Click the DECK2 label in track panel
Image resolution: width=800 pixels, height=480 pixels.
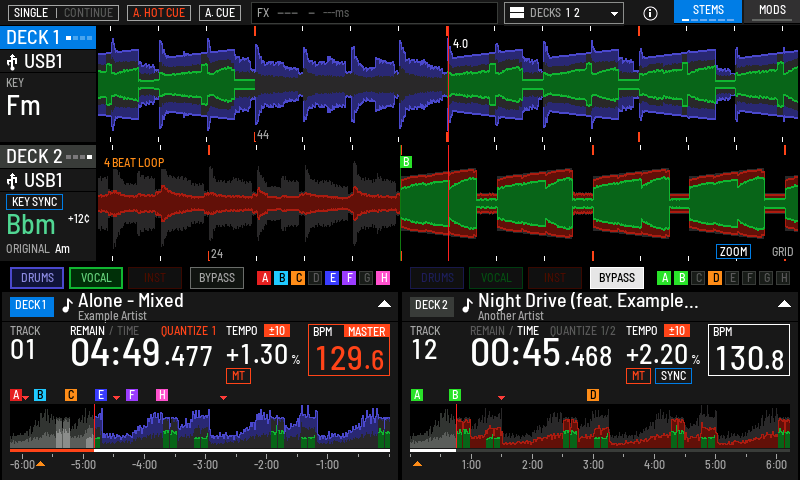point(431,305)
